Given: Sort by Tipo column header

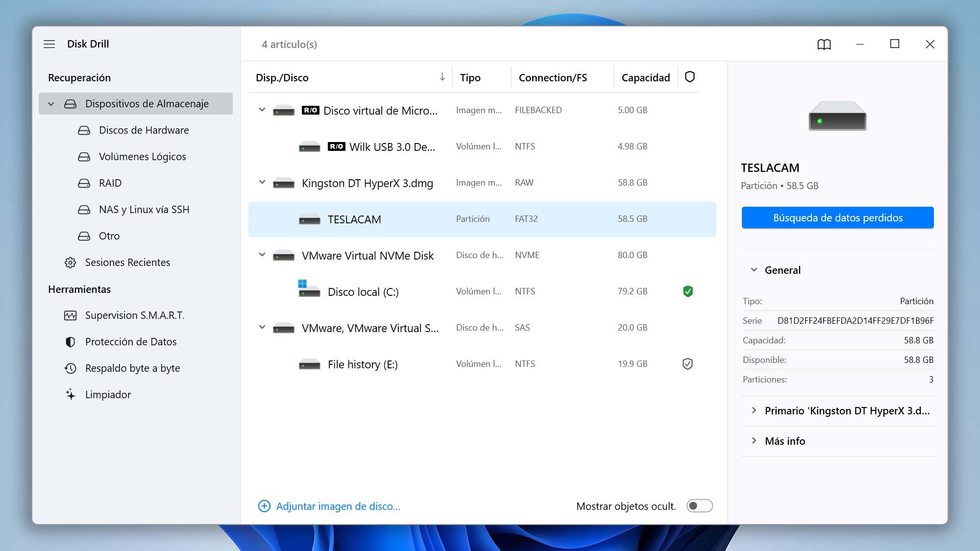Looking at the screenshot, I should 470,78.
